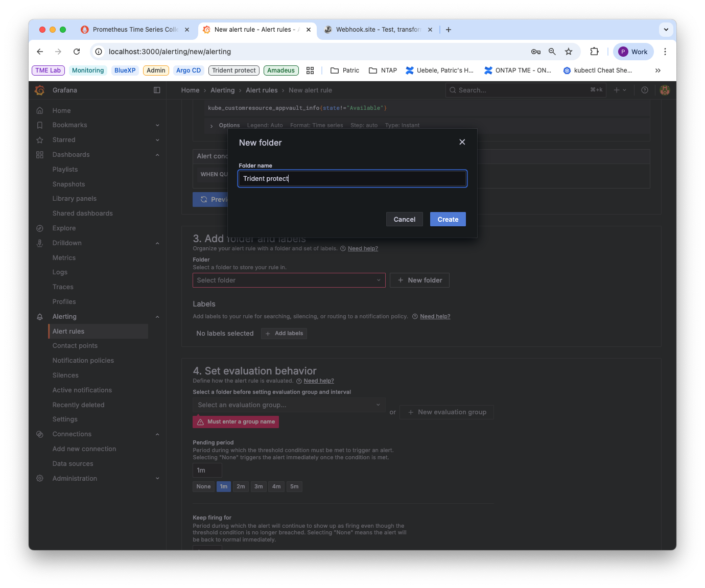Click the Alerting bell icon

click(40, 317)
